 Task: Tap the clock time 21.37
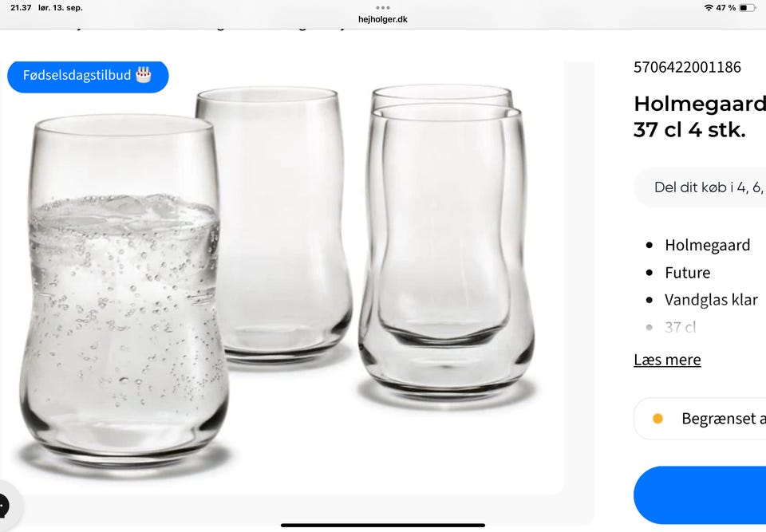pos(21,8)
